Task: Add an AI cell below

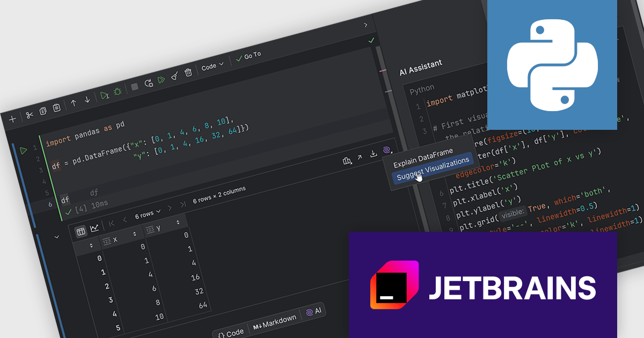Action: coord(313,312)
